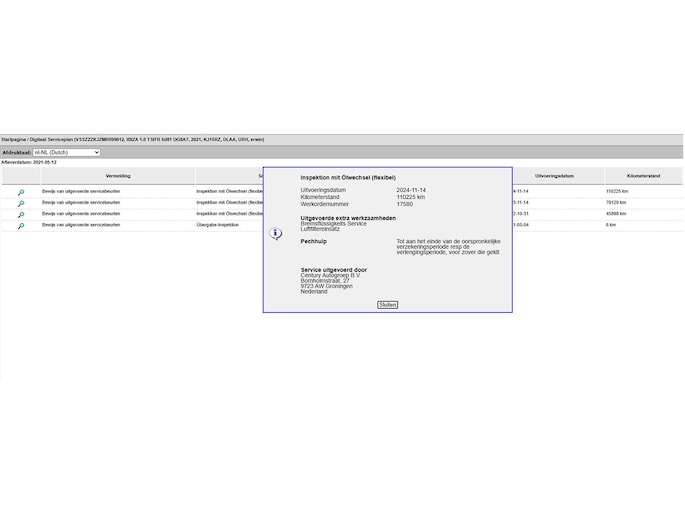Viewport: 685px width, 514px height.
Task: Expand the Afdruktaal language dropdown
Action: (66, 152)
